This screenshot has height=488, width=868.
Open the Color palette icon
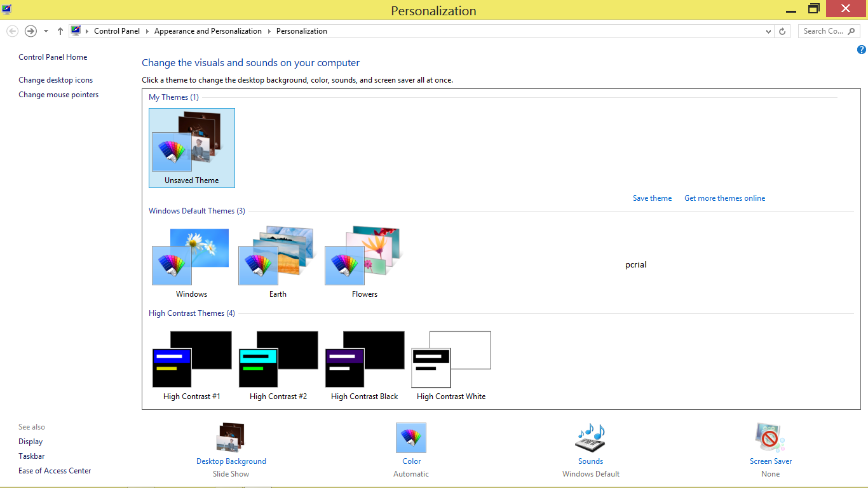pyautogui.click(x=410, y=438)
